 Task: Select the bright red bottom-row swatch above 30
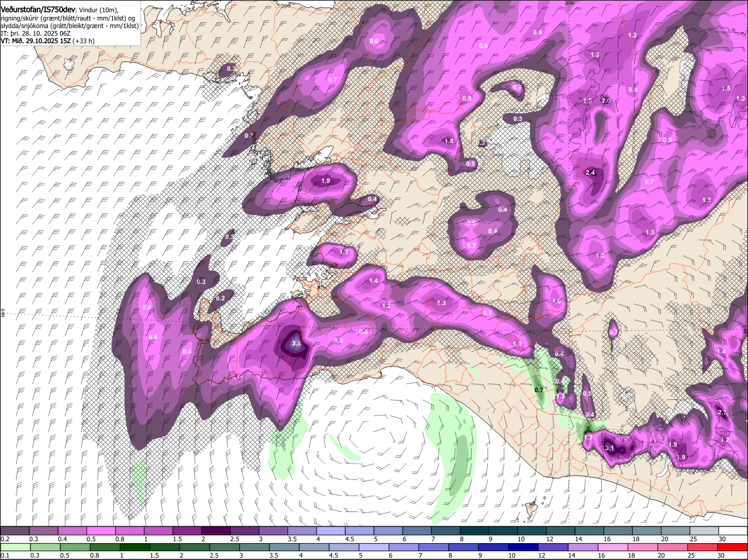[x=733, y=547]
